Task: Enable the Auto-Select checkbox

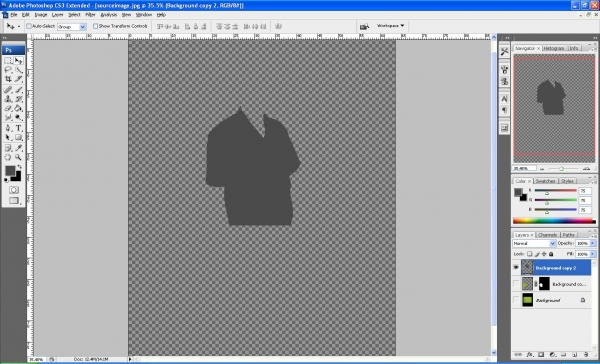Action: (x=29, y=26)
